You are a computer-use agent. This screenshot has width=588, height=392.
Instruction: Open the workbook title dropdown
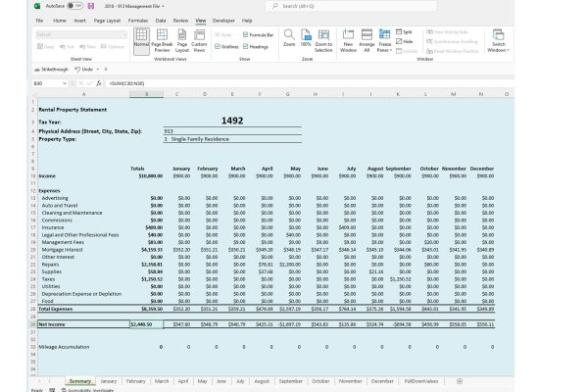coord(163,7)
